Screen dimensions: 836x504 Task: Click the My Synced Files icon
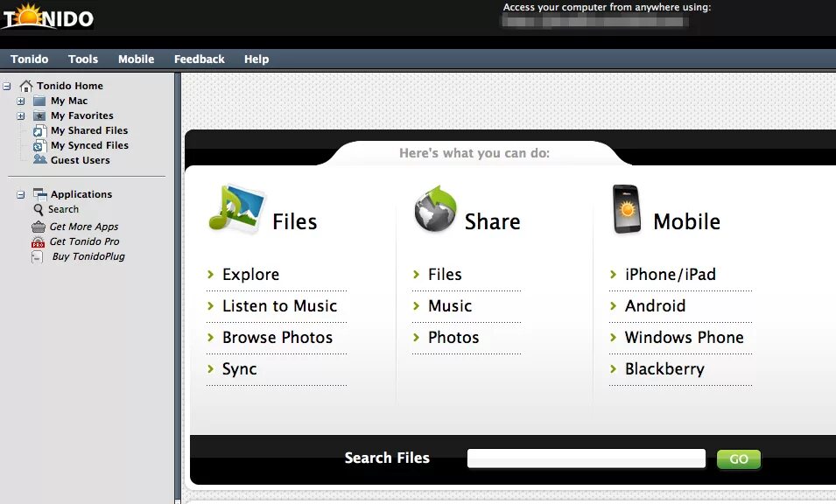click(39, 145)
